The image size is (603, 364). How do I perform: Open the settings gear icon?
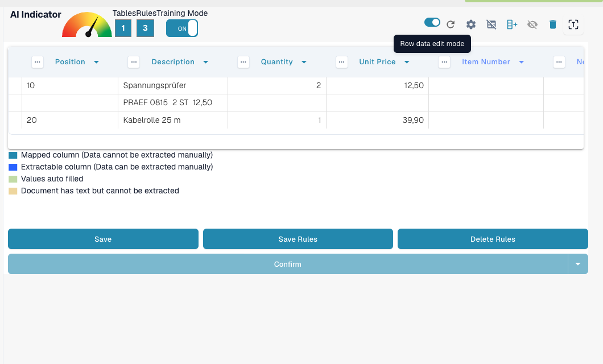(471, 24)
